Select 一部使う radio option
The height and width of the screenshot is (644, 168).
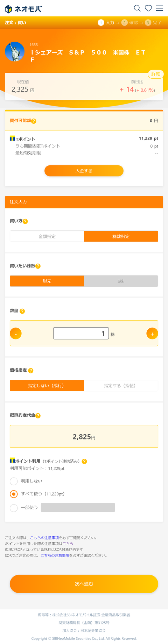pyautogui.click(x=14, y=508)
